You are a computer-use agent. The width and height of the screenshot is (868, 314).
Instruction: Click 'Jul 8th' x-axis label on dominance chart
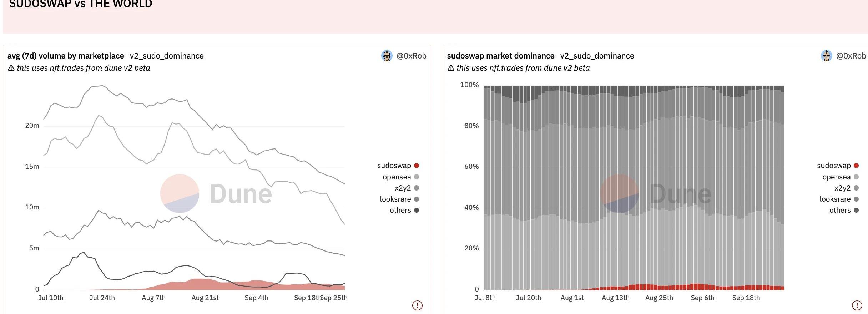(x=485, y=298)
